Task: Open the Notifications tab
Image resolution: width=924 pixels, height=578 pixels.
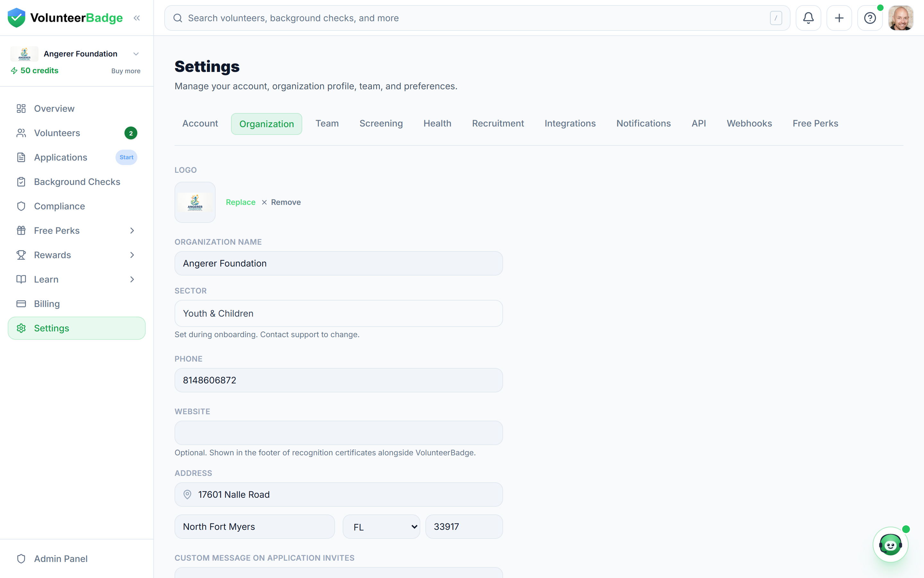Action: coord(643,124)
